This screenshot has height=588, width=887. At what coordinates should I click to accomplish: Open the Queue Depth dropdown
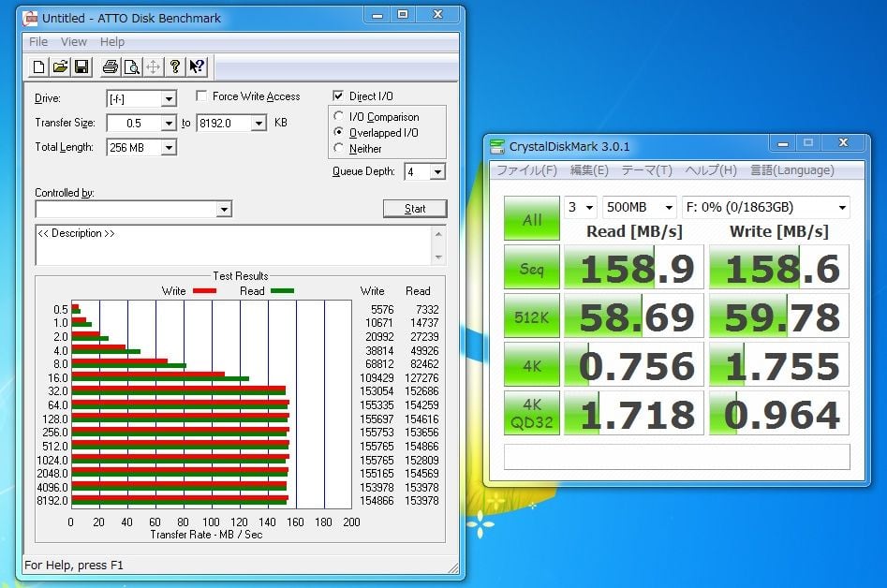pyautogui.click(x=437, y=172)
